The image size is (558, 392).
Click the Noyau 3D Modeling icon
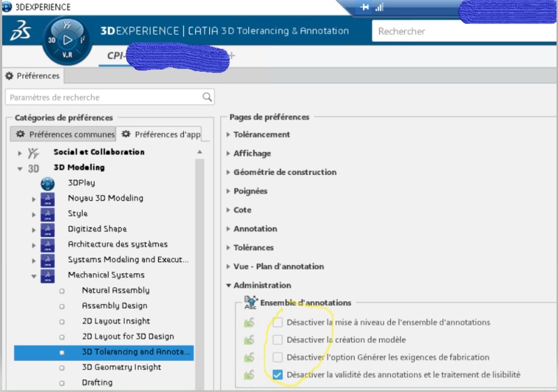[48, 199]
